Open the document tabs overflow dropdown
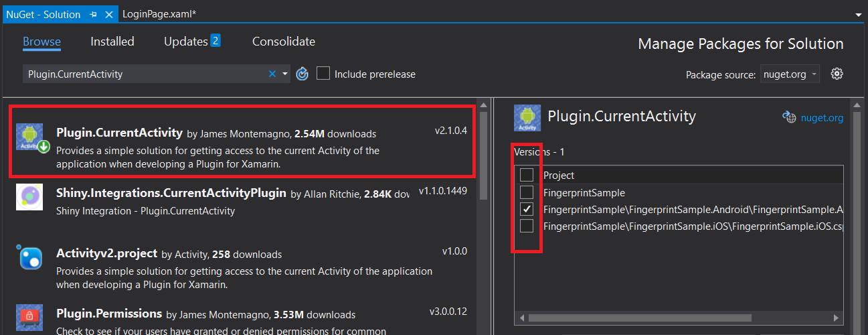Viewport: 868px width, 335px height. pyautogui.click(x=859, y=14)
